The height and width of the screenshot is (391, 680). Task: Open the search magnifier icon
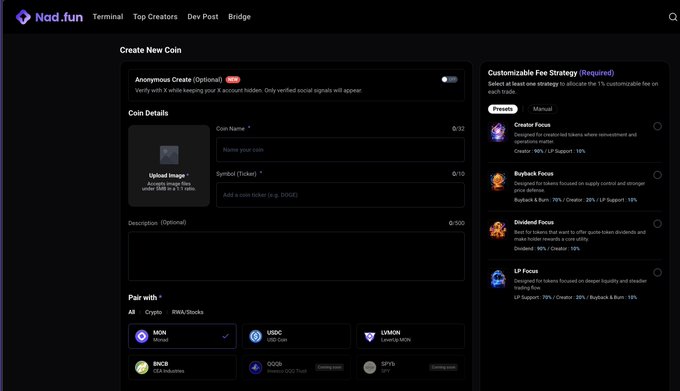click(x=673, y=17)
